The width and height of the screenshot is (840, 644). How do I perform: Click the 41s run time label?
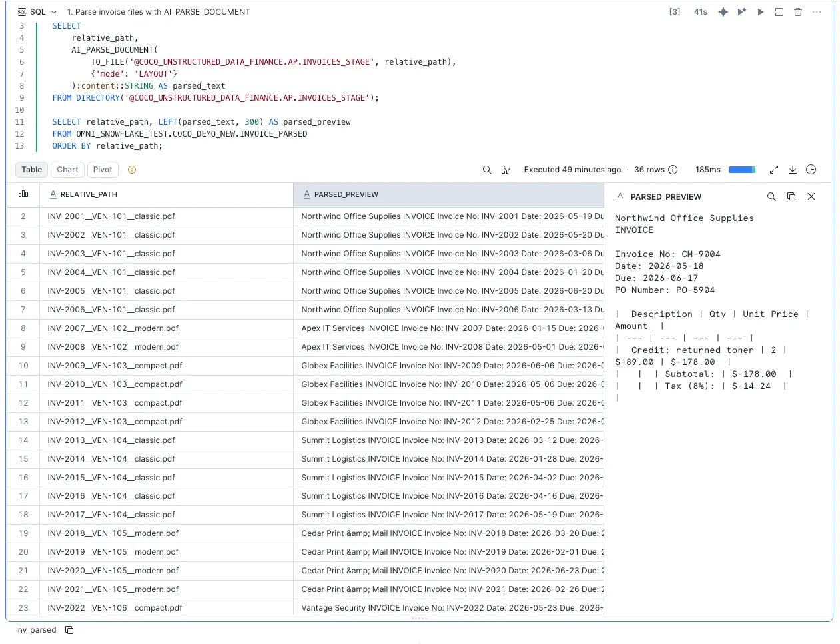(701, 12)
